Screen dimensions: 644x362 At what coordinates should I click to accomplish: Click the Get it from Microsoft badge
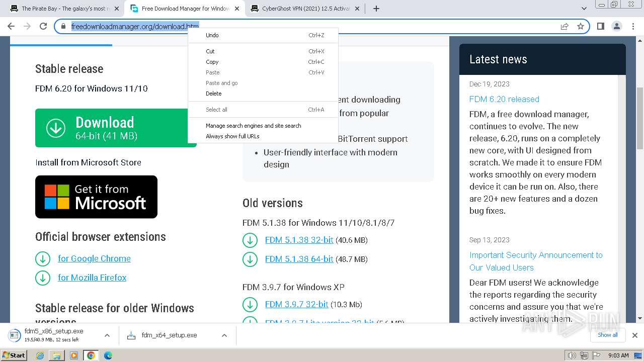pos(96,197)
